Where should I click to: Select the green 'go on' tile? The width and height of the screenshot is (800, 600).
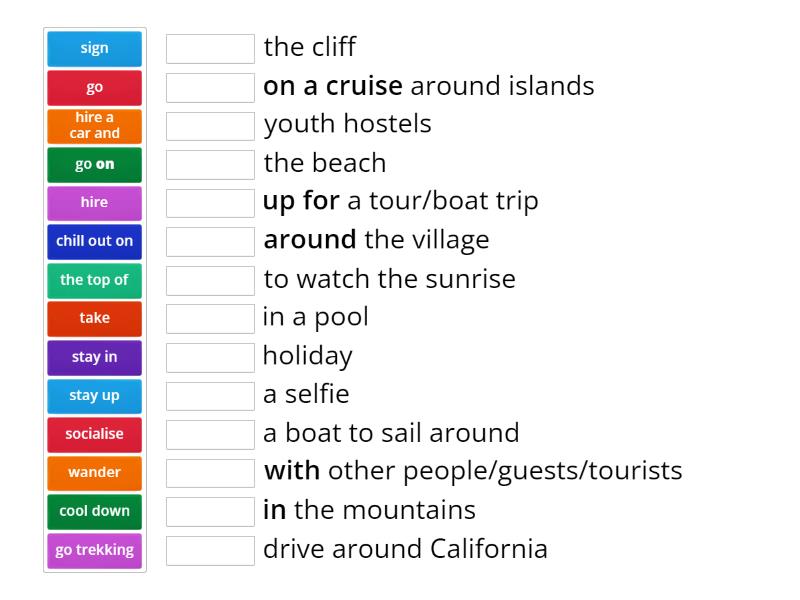point(94,164)
